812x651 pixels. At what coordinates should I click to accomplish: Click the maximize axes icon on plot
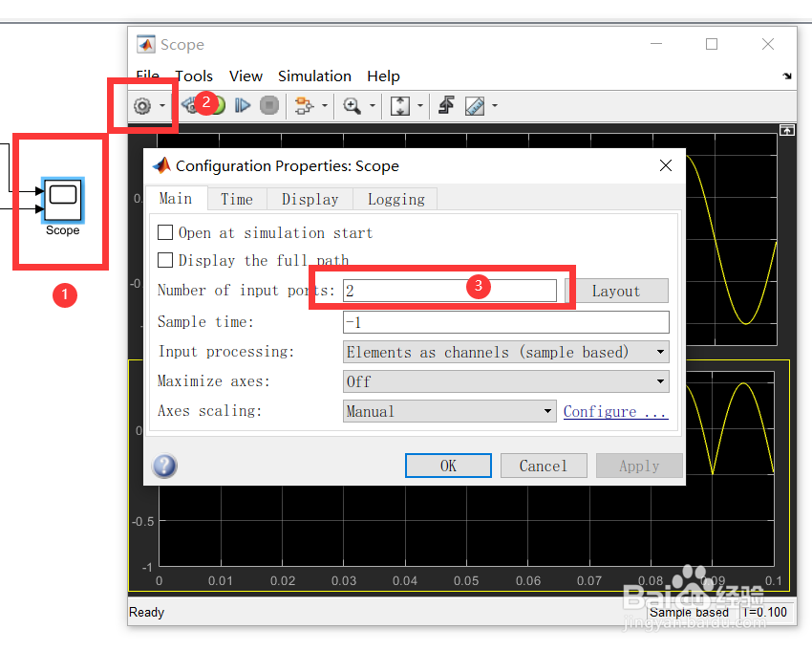pyautogui.click(x=786, y=130)
